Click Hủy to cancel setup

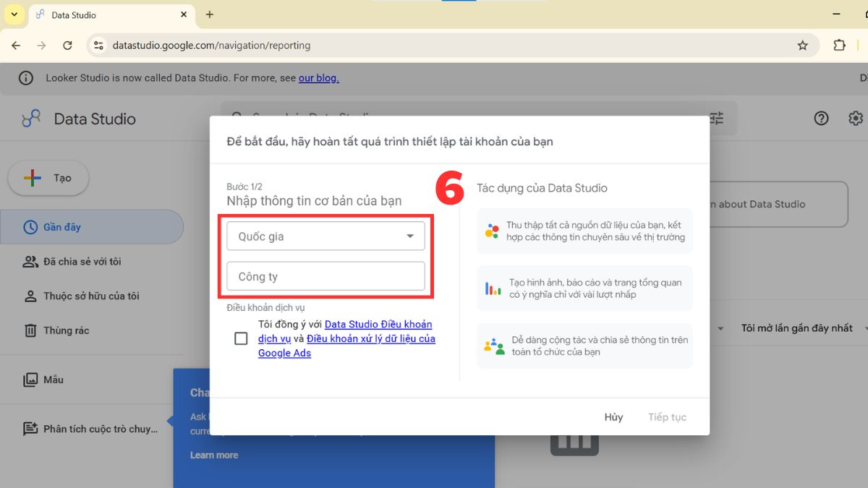tap(613, 417)
